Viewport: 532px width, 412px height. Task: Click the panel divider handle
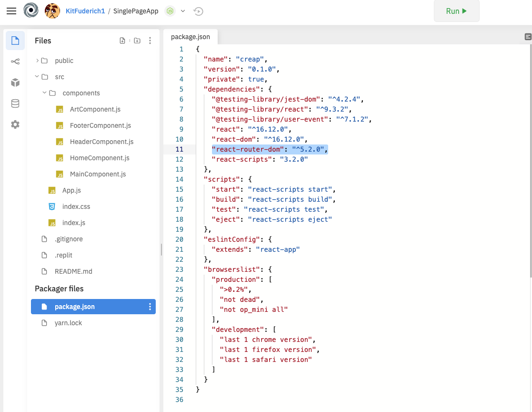(161, 249)
